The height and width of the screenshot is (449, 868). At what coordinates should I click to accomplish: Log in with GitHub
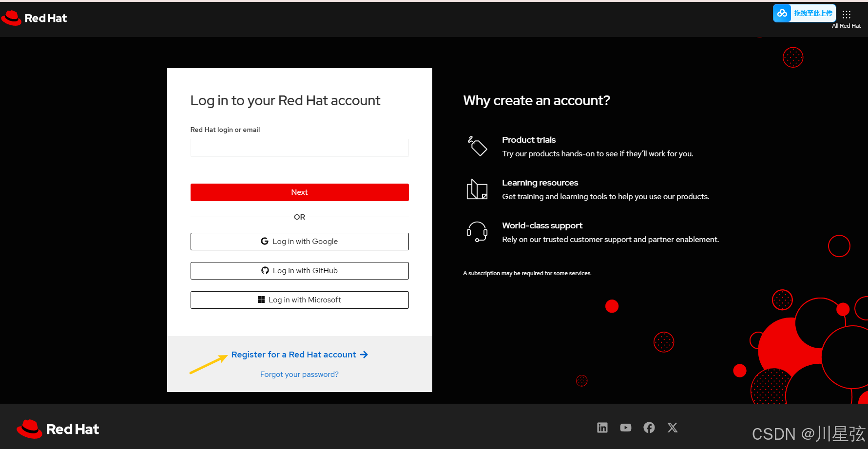[299, 271]
